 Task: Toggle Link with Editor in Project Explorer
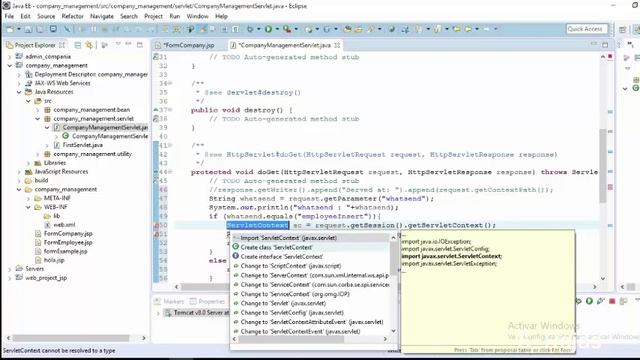click(x=89, y=45)
